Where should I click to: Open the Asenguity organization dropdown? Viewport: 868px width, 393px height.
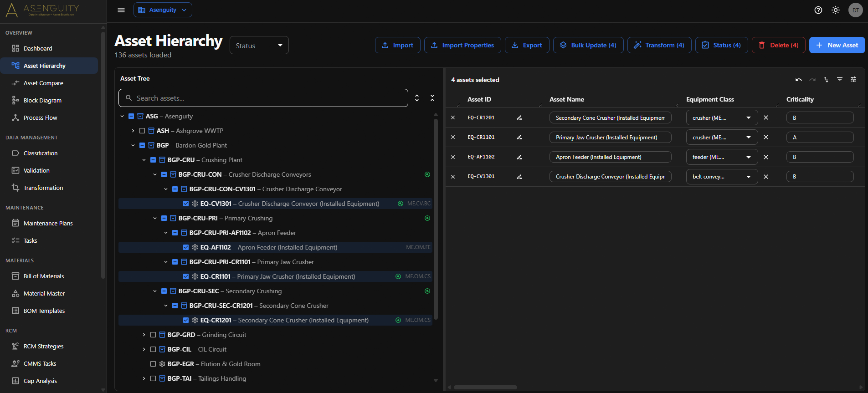pyautogui.click(x=163, y=10)
